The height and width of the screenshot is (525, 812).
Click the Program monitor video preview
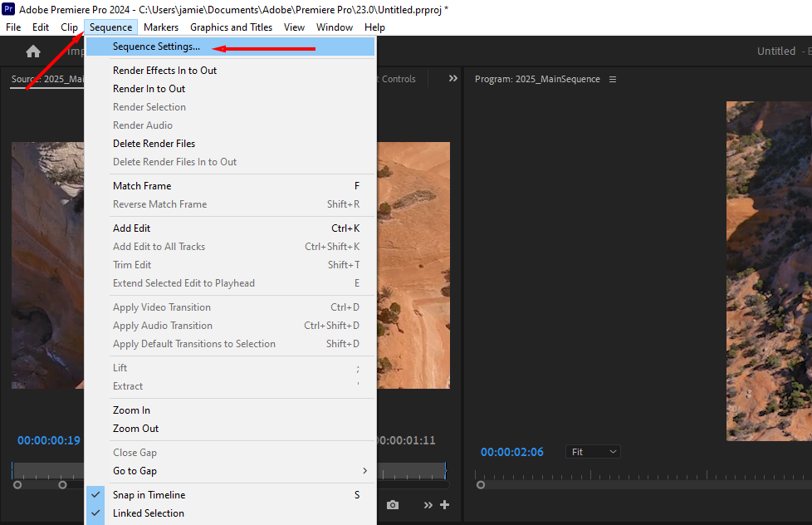point(769,271)
